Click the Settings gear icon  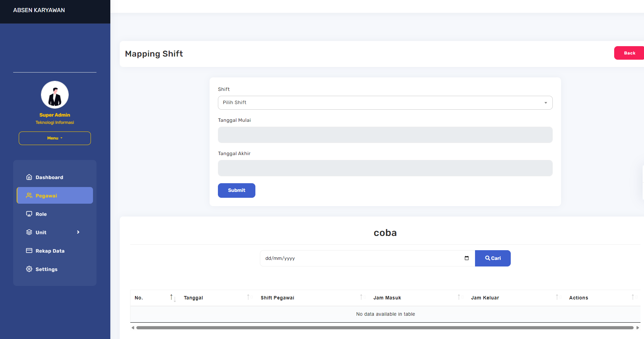[x=29, y=269]
